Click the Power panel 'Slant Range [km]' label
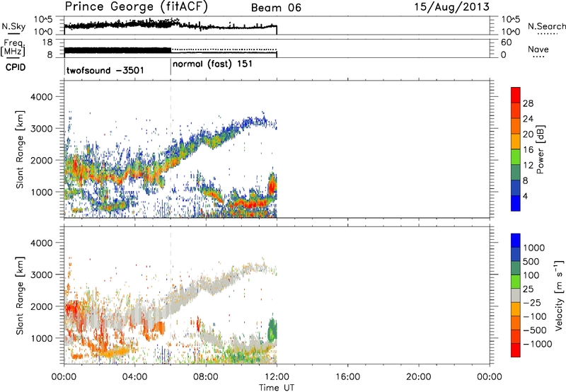566x392 pixels. coord(20,149)
